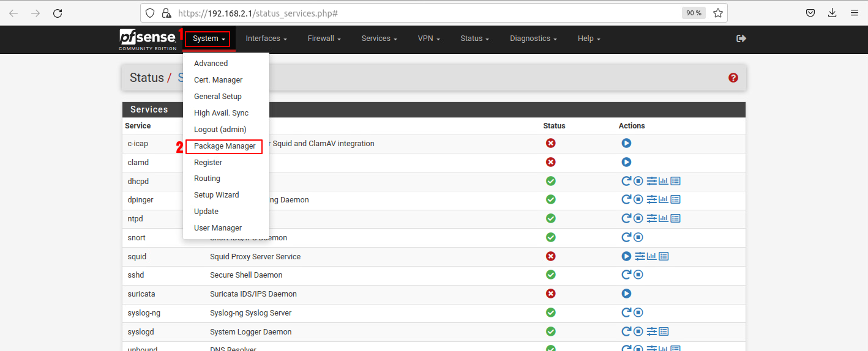
Task: Start the c-icap service
Action: coord(626,143)
